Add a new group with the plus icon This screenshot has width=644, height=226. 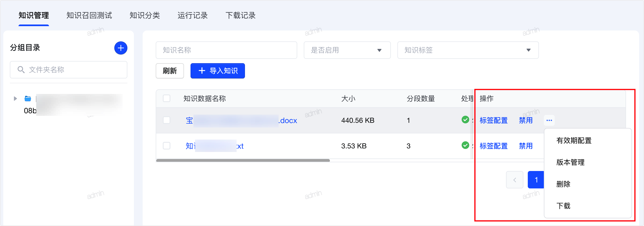tap(121, 48)
